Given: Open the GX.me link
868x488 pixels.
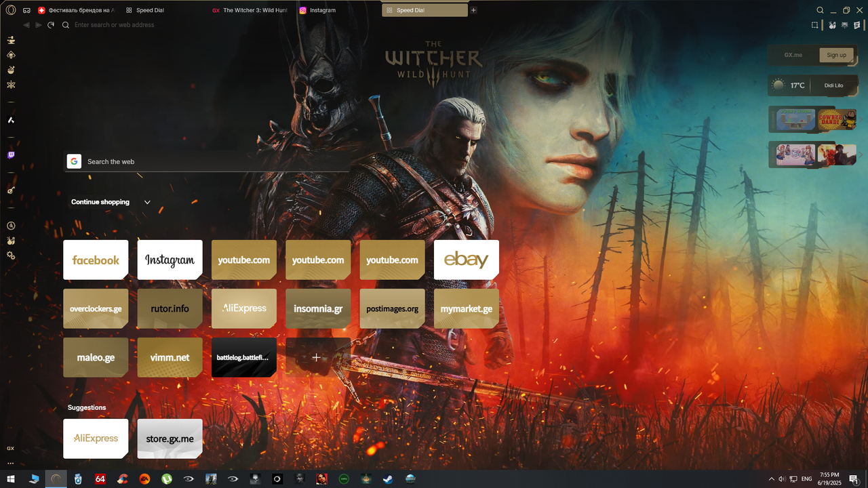Looking at the screenshot, I should click(793, 55).
